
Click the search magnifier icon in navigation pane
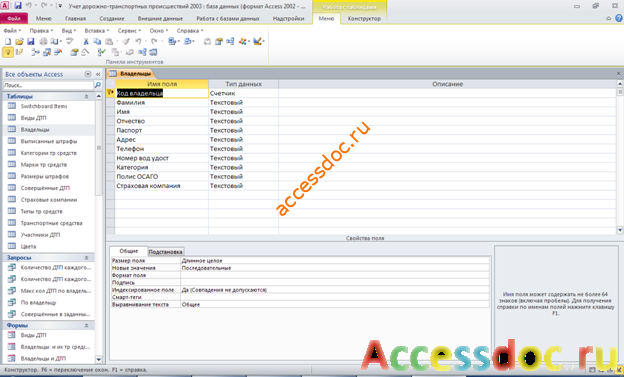(98, 85)
